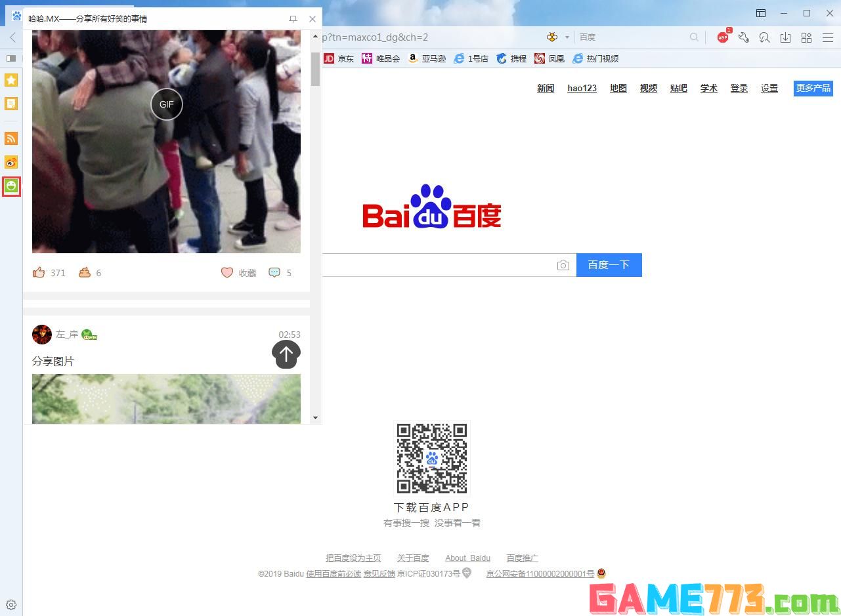The image size is (841, 616).
Task: Open the 1号店 bookmark
Action: click(x=471, y=58)
